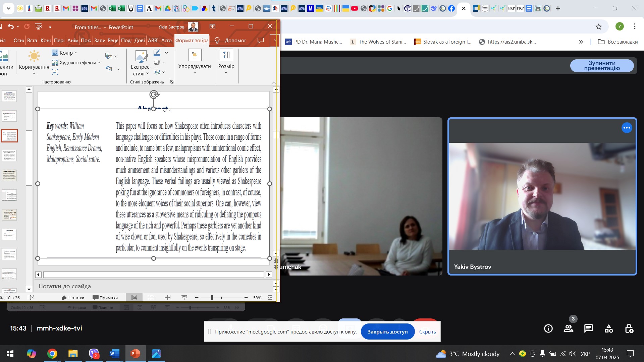Click the zoom slider handle
This screenshot has height=362, width=644.
click(212, 298)
